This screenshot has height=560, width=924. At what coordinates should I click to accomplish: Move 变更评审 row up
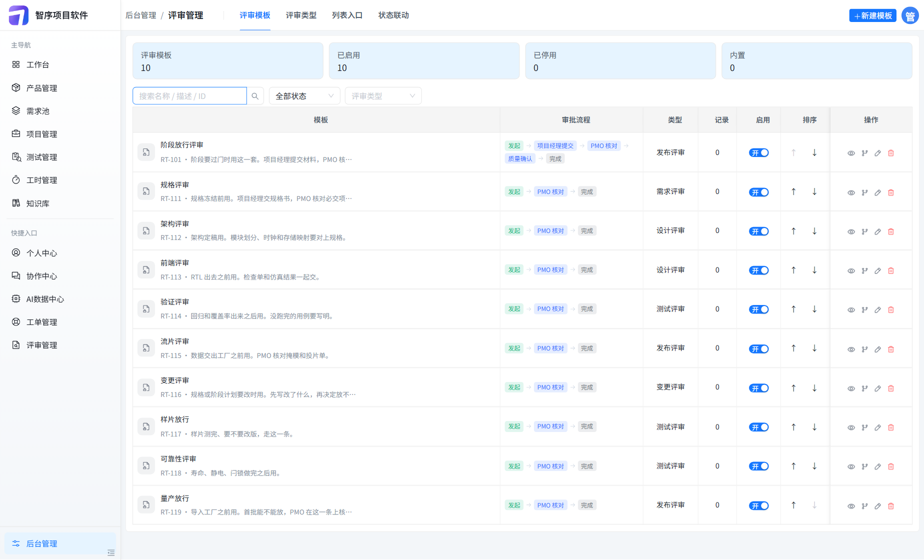point(793,387)
